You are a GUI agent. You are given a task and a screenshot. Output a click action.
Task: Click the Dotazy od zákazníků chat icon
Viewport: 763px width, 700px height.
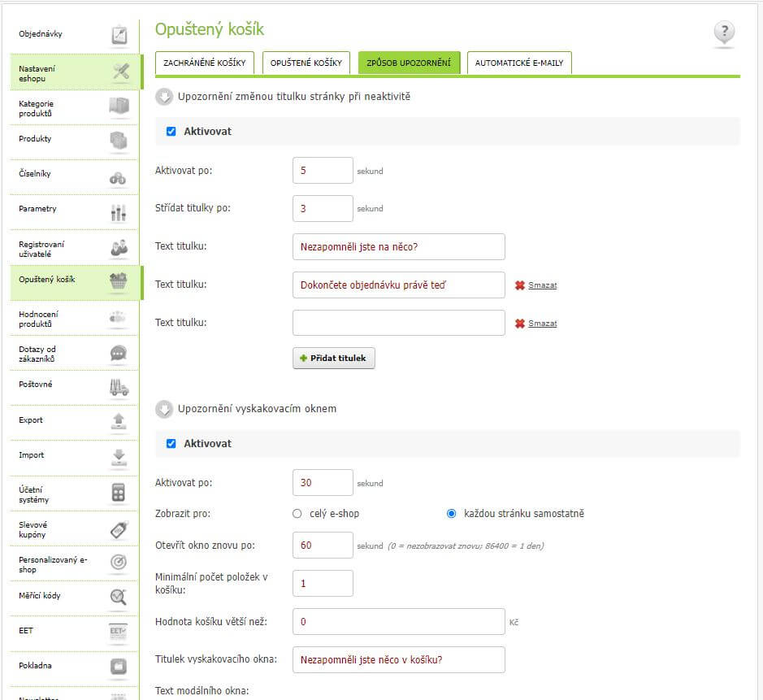coord(119,353)
